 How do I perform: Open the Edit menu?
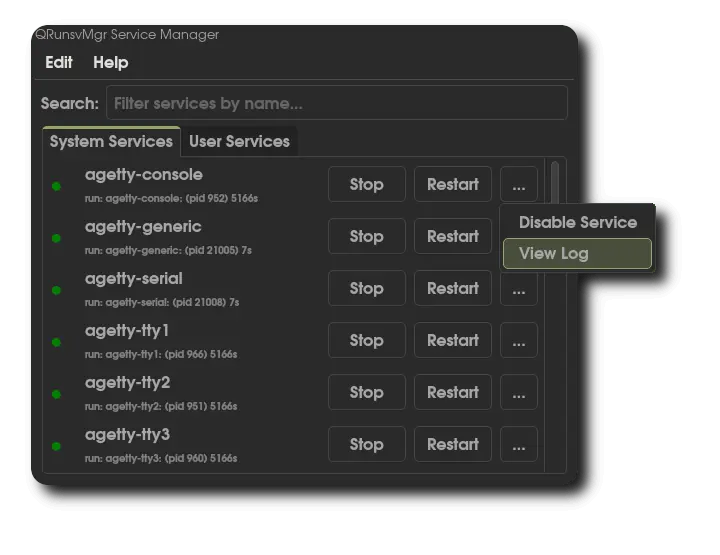pyautogui.click(x=59, y=62)
